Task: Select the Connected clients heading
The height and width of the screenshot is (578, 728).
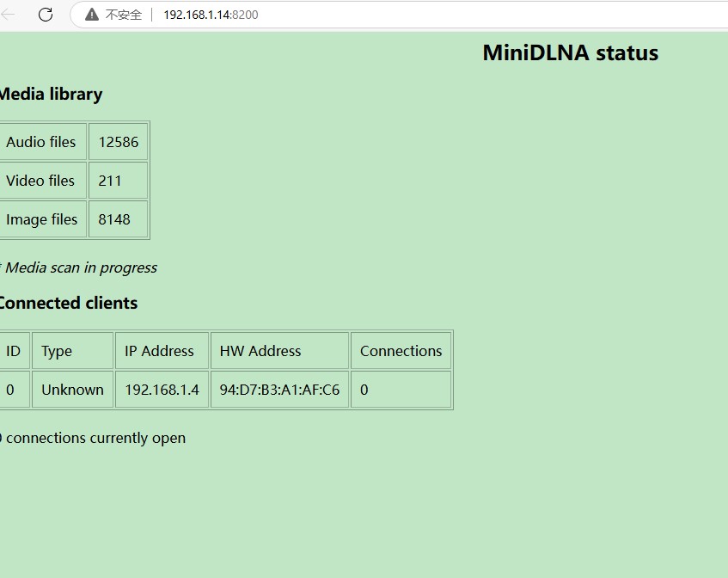Action: pos(68,303)
